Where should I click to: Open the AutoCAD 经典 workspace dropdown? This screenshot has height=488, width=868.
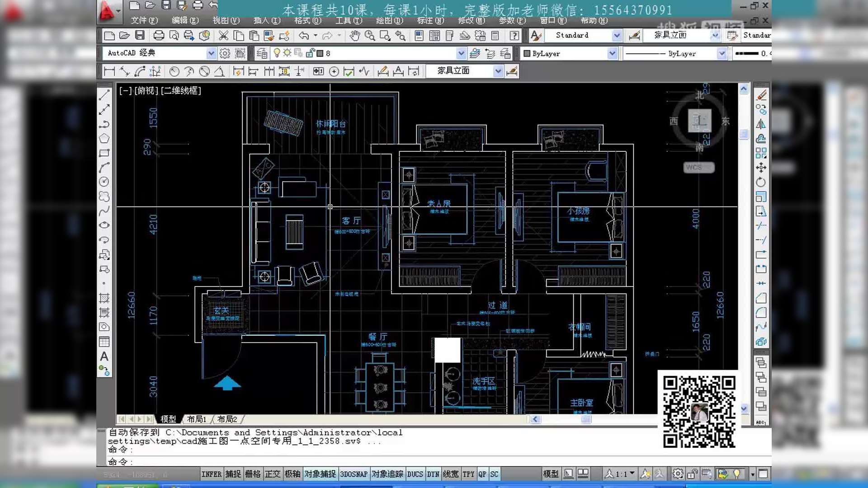pyautogui.click(x=211, y=53)
